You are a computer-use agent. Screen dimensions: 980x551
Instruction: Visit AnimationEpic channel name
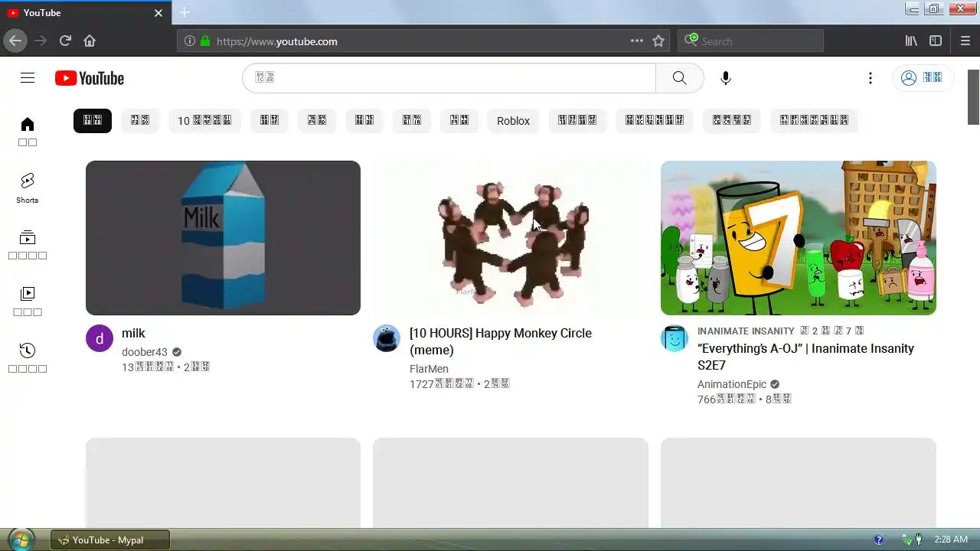(x=732, y=384)
